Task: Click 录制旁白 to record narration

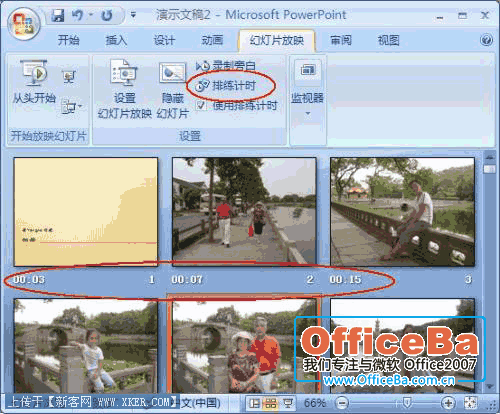Action: click(x=226, y=66)
